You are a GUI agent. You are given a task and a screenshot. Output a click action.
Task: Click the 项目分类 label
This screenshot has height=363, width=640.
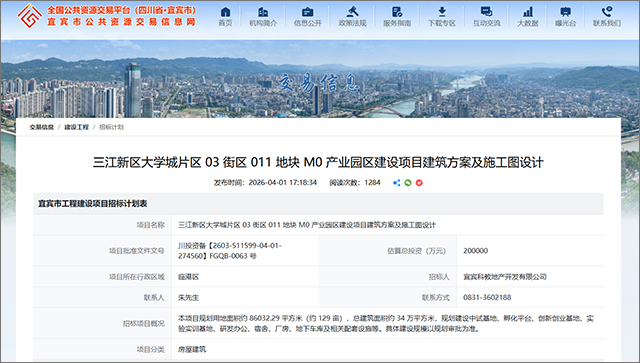(x=151, y=350)
